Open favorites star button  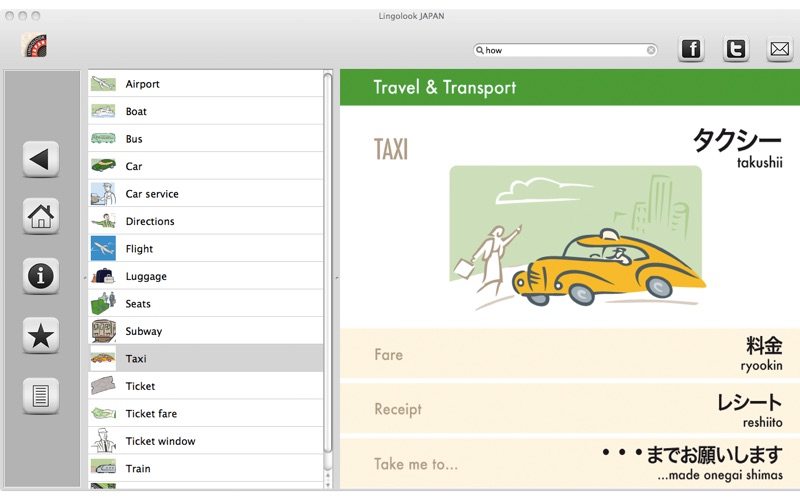coord(41,337)
